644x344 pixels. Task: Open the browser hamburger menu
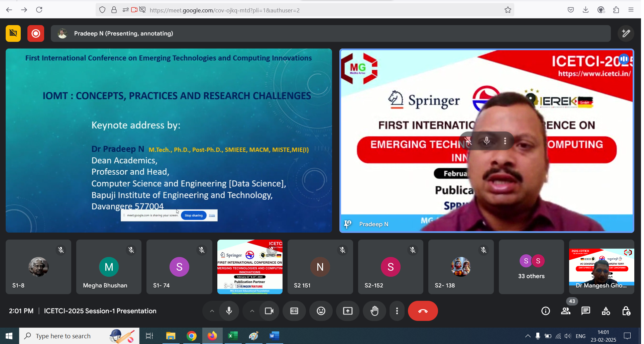[x=631, y=10]
